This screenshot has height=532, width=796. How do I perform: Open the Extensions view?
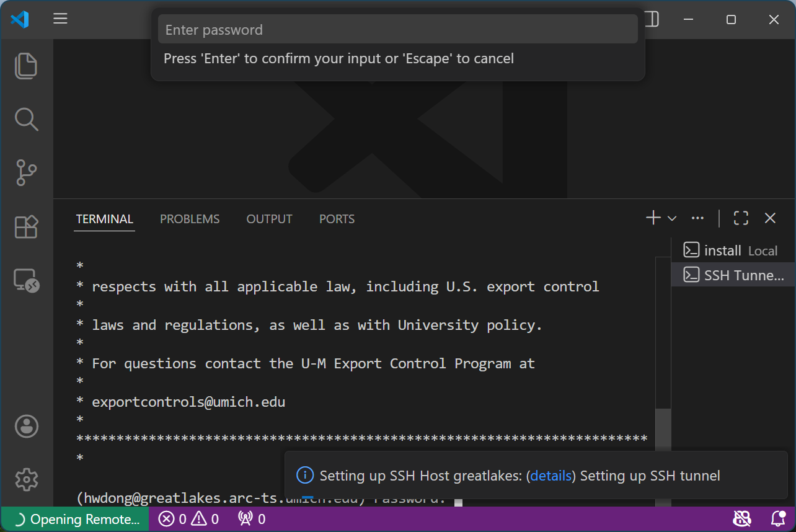click(26, 227)
